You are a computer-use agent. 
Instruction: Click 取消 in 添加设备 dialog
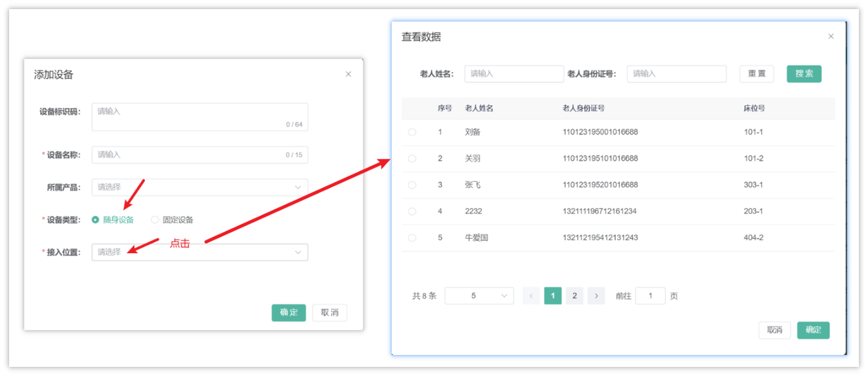point(330,313)
